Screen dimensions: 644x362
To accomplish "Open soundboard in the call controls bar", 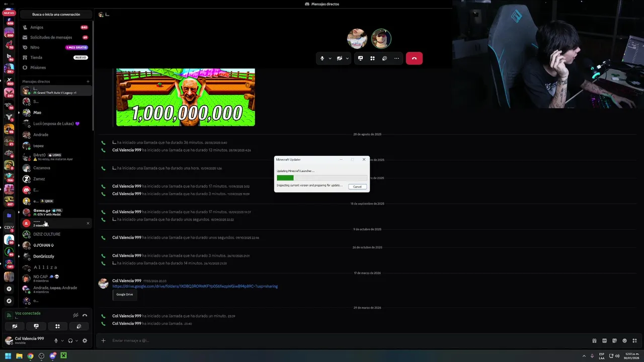I will (384, 58).
